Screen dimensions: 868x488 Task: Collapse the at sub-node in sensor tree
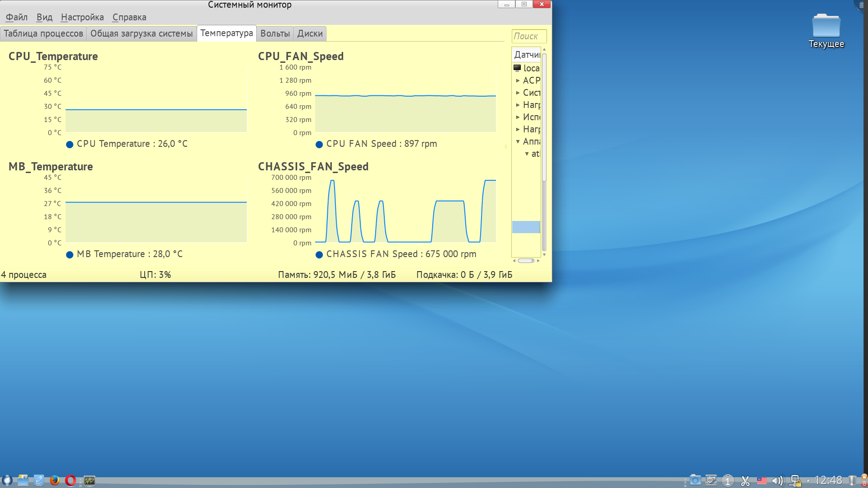click(527, 154)
